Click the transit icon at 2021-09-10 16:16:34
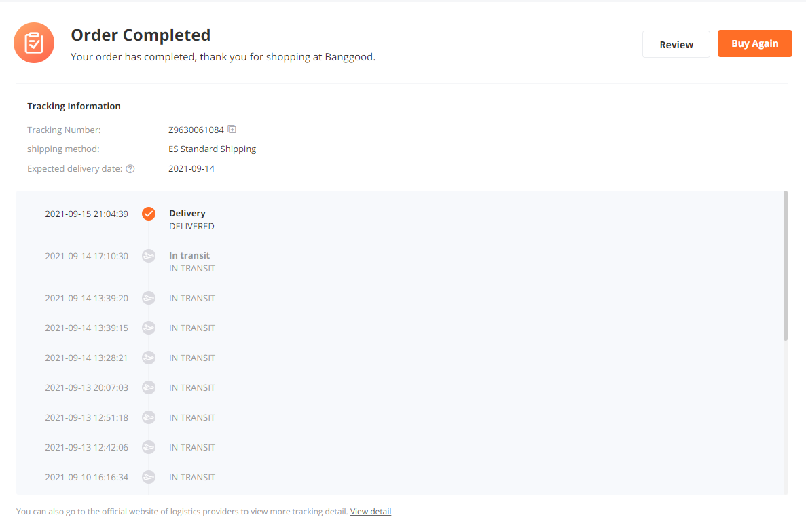806x532 pixels. 149,477
